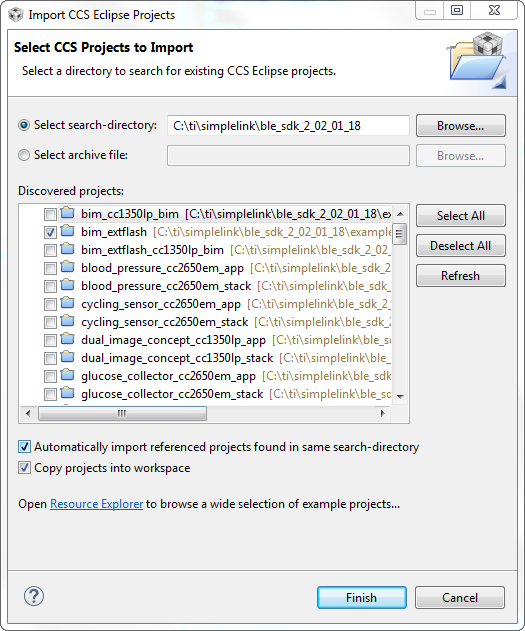
Task: Uncheck the bim_extflash project checkbox
Action: 50,233
